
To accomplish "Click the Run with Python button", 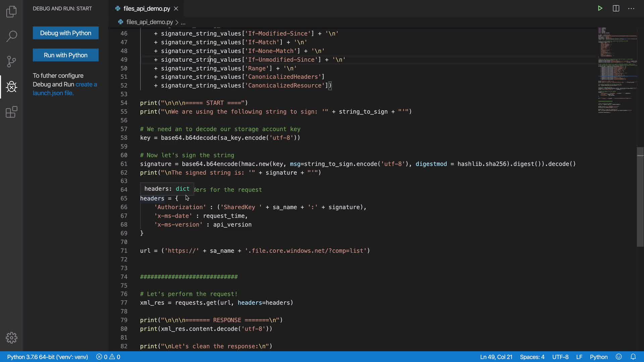I will (x=66, y=55).
